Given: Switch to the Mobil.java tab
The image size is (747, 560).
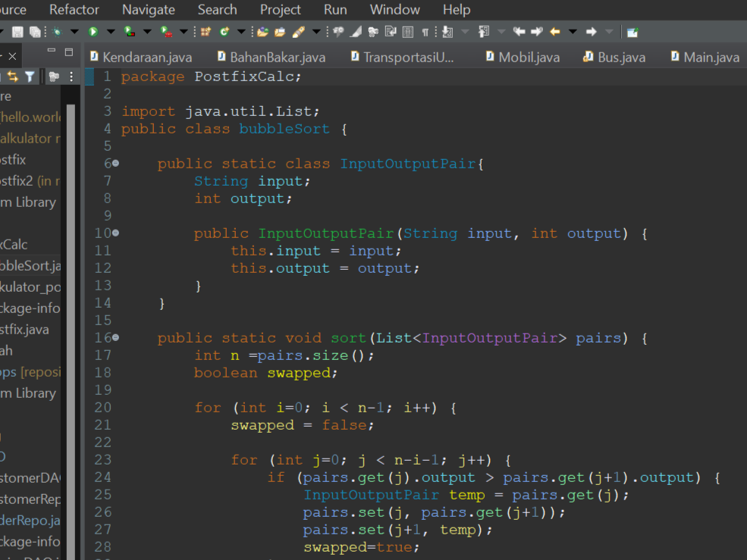Looking at the screenshot, I should (x=529, y=58).
